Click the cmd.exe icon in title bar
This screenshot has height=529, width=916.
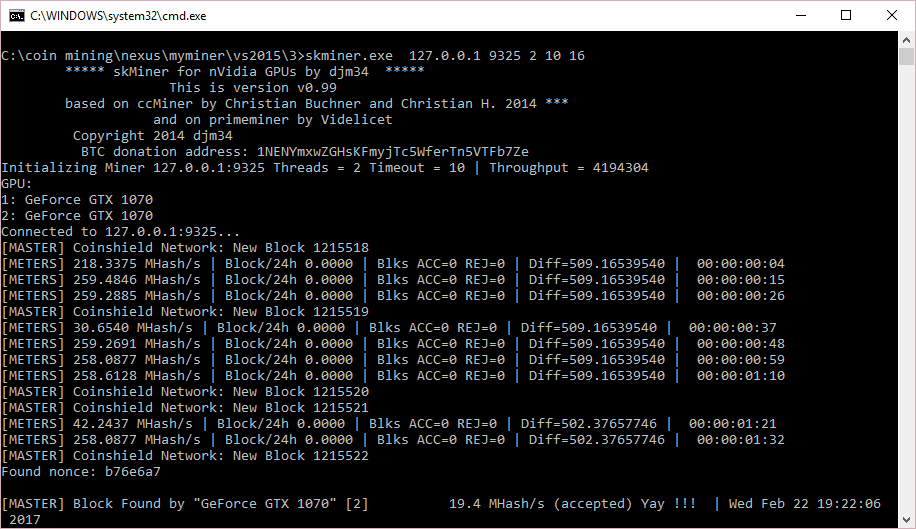pyautogui.click(x=16, y=16)
